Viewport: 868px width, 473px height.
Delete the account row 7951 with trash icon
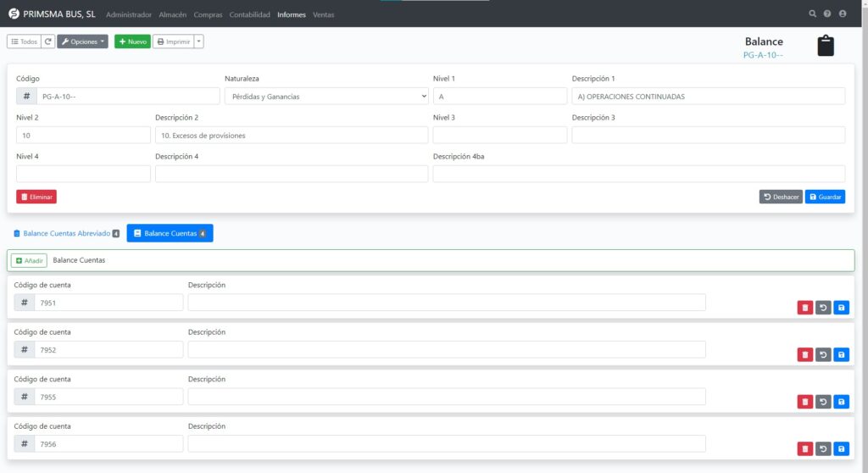pos(804,308)
